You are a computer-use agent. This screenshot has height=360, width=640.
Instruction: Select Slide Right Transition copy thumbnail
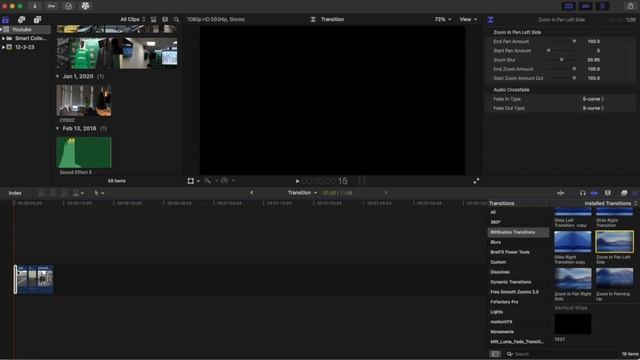pyautogui.click(x=573, y=241)
